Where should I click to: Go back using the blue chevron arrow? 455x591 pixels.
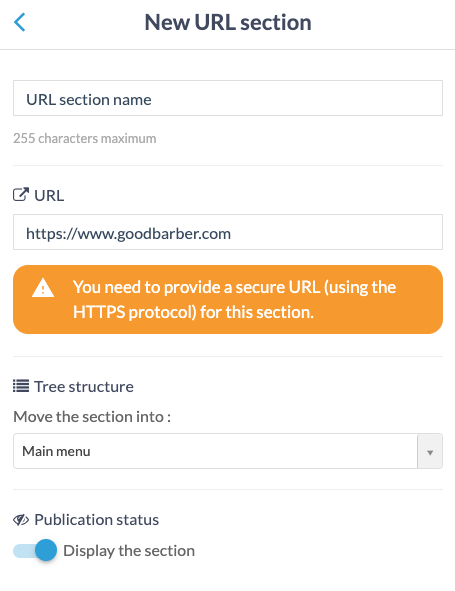[20, 22]
